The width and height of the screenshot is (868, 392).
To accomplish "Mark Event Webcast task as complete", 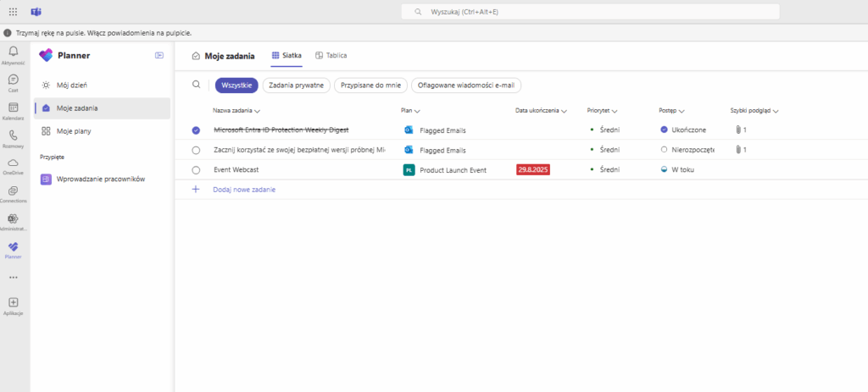I will pos(196,170).
